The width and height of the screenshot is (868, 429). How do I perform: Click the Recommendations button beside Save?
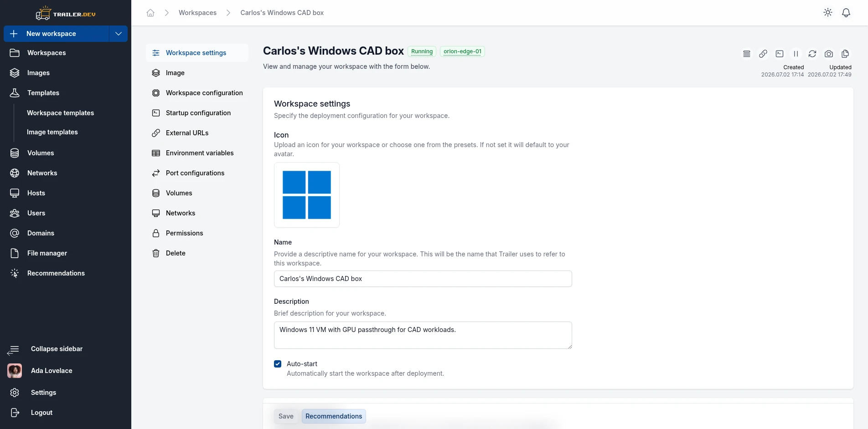[334, 416]
